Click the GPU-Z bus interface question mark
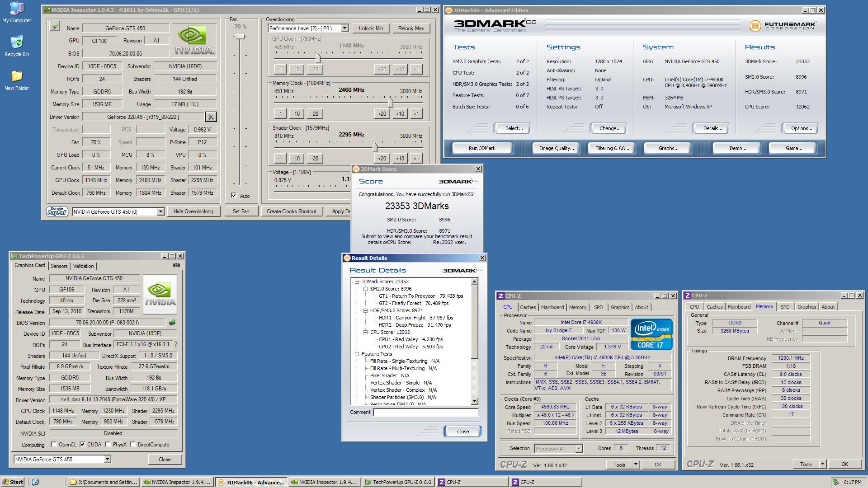The width and height of the screenshot is (868, 488). pos(175,344)
